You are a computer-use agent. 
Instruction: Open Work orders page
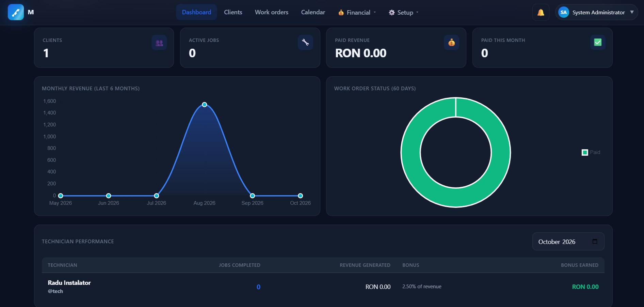point(272,12)
